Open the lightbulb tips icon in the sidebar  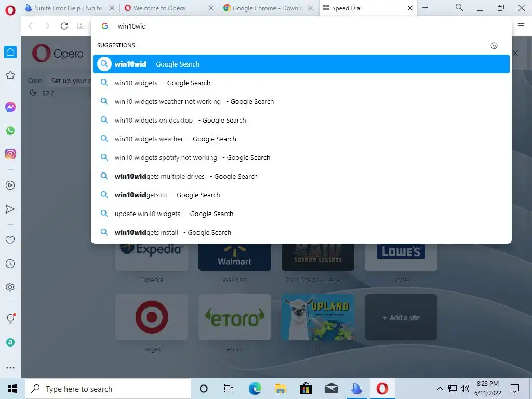[11, 318]
